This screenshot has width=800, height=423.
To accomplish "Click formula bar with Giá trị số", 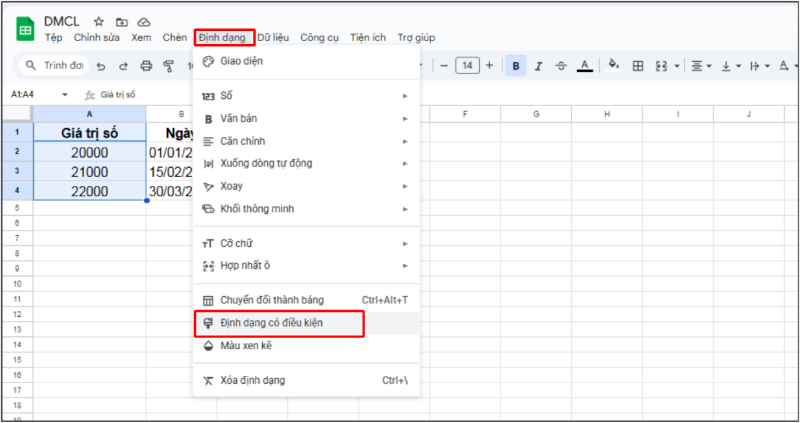I will (118, 95).
